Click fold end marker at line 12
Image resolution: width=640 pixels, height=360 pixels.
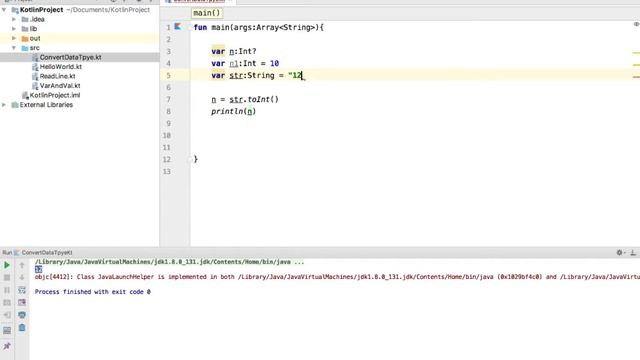190,160
